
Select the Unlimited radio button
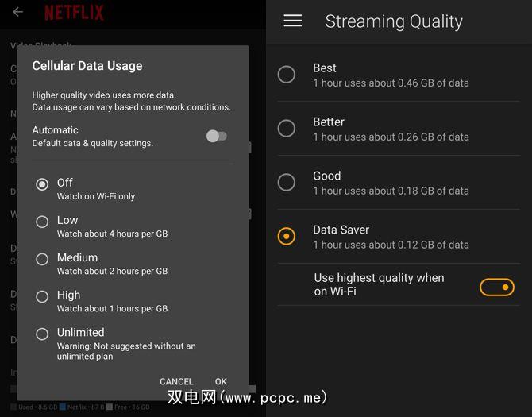tap(42, 334)
